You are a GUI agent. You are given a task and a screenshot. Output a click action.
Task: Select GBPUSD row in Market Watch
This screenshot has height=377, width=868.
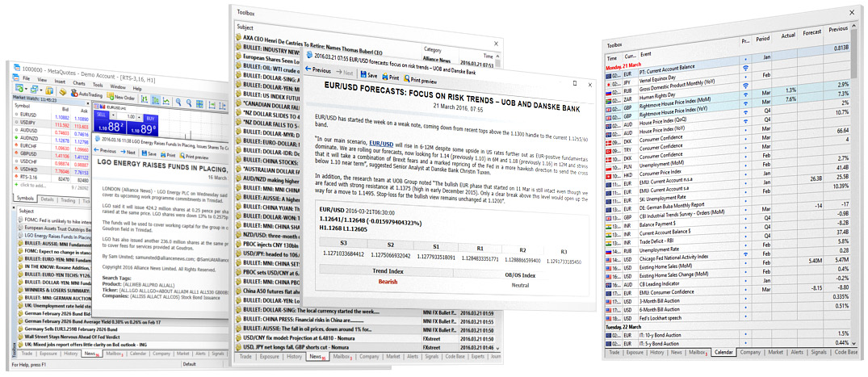[50, 155]
